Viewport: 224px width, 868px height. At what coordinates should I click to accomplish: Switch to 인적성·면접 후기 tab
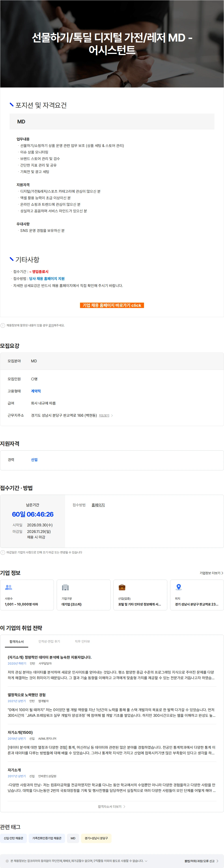(x=49, y=642)
